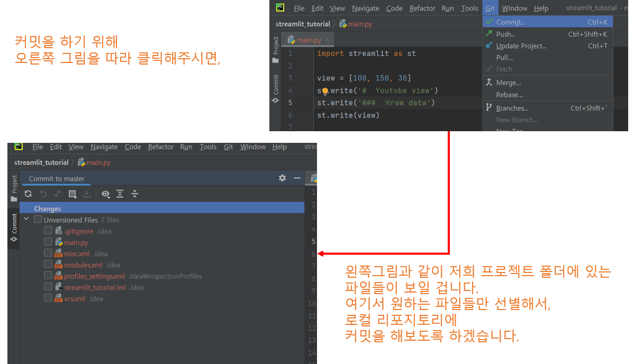Collapse the Unversioned Files node chevron
Viewport: 634px width, 364px height.
[26, 219]
